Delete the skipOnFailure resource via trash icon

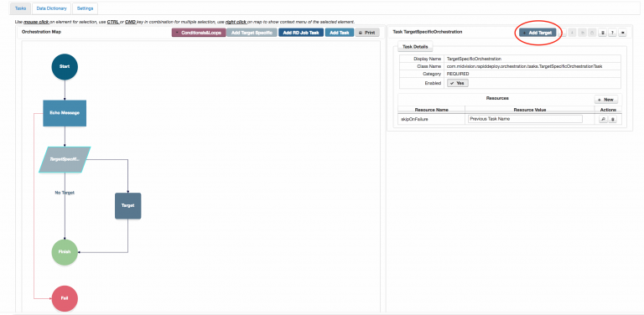coord(612,119)
